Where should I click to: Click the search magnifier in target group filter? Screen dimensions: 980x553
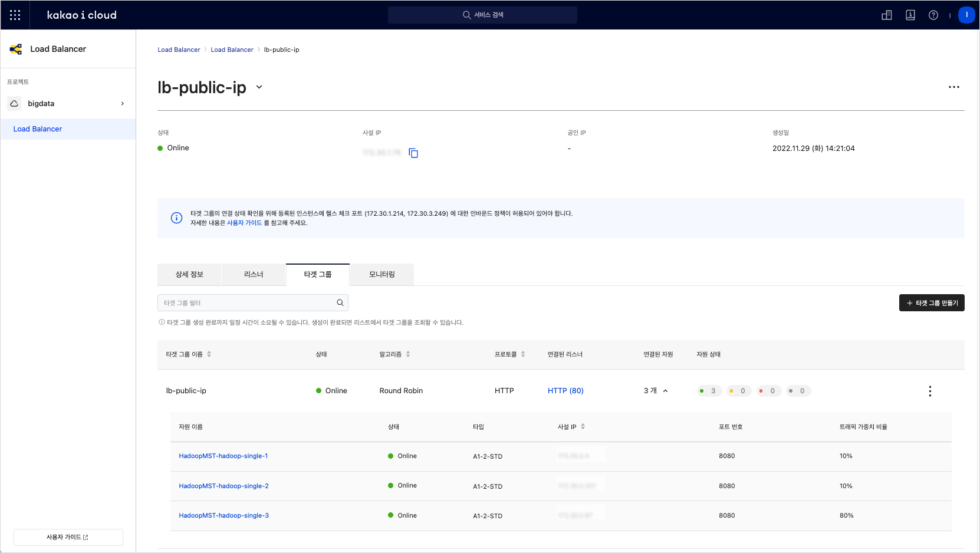coord(340,303)
